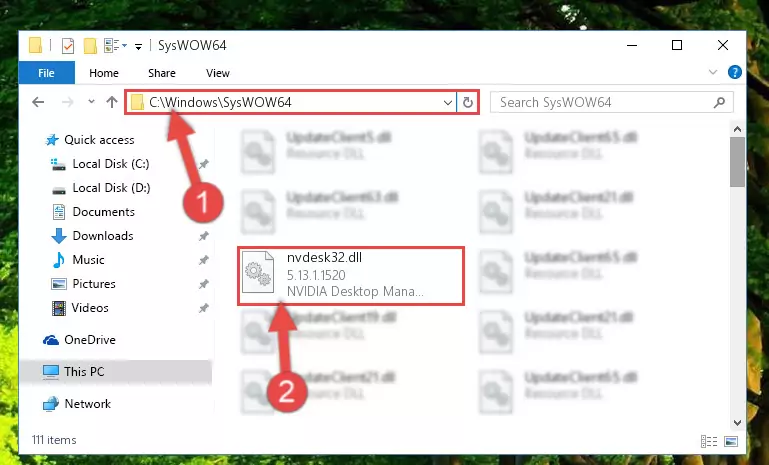
Task: Select the nvdesk32.dll file
Action: [x=351, y=276]
